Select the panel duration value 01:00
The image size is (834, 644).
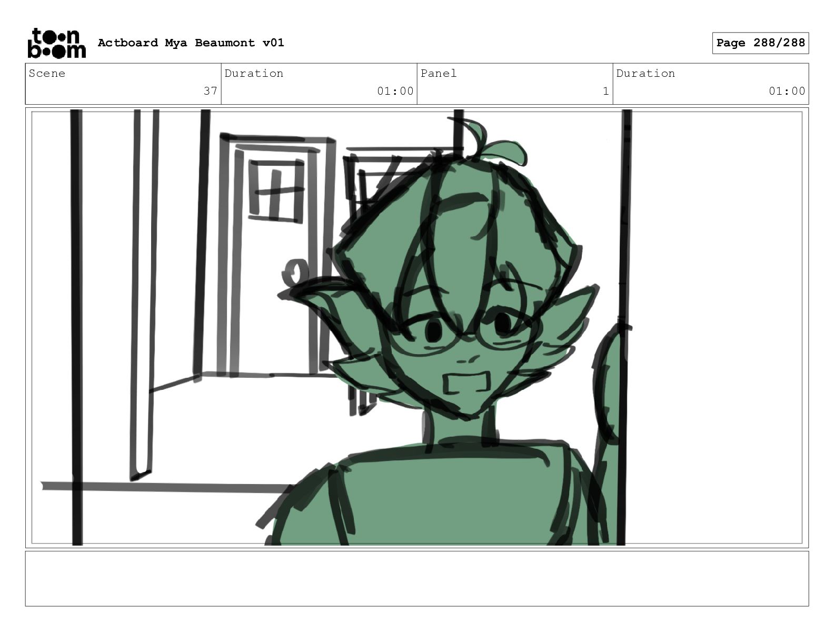pos(787,91)
